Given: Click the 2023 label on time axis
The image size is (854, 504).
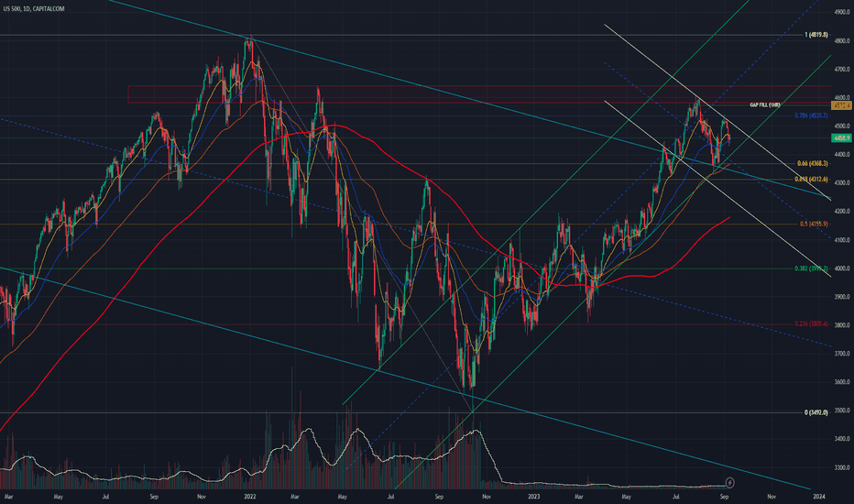Looking at the screenshot, I should [x=533, y=497].
